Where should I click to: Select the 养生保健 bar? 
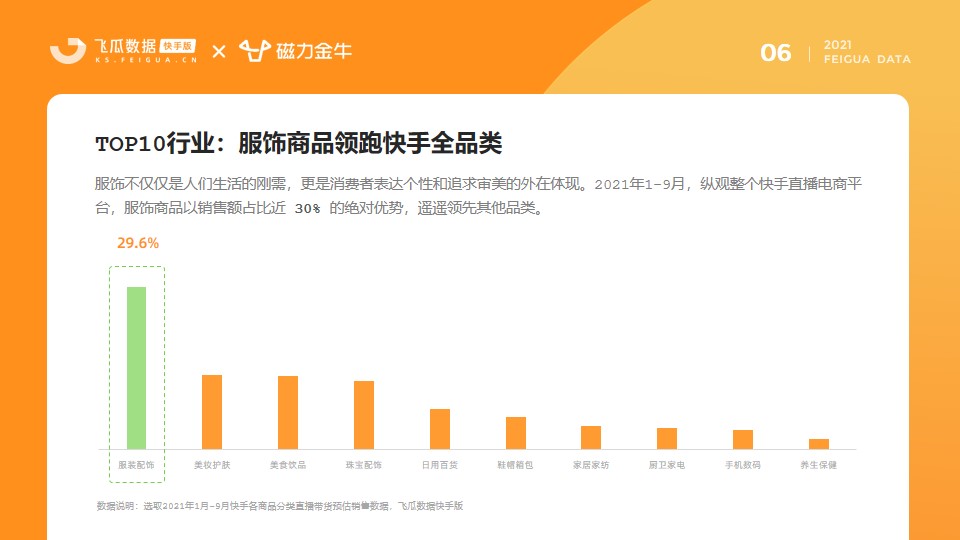(x=819, y=444)
